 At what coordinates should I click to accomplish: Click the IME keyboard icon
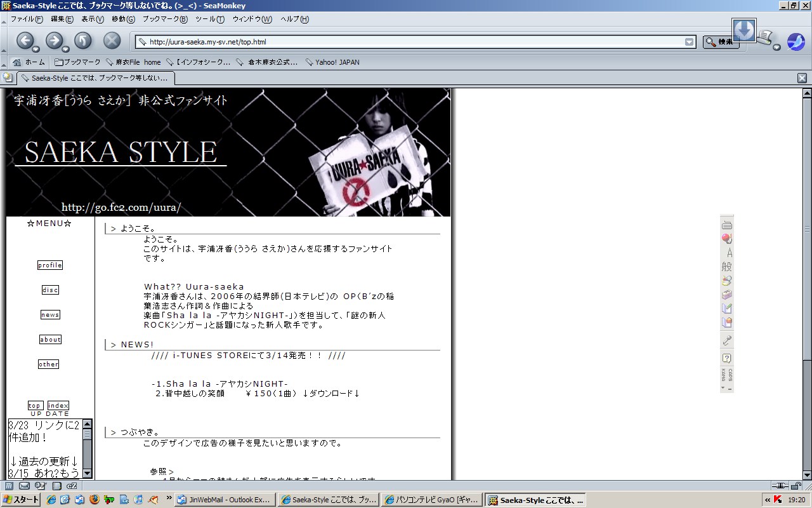[727, 225]
